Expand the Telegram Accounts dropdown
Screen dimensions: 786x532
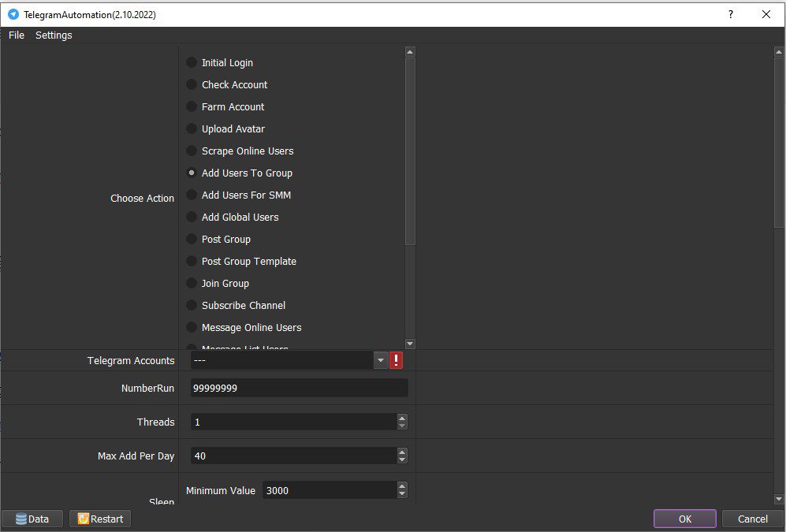click(381, 360)
